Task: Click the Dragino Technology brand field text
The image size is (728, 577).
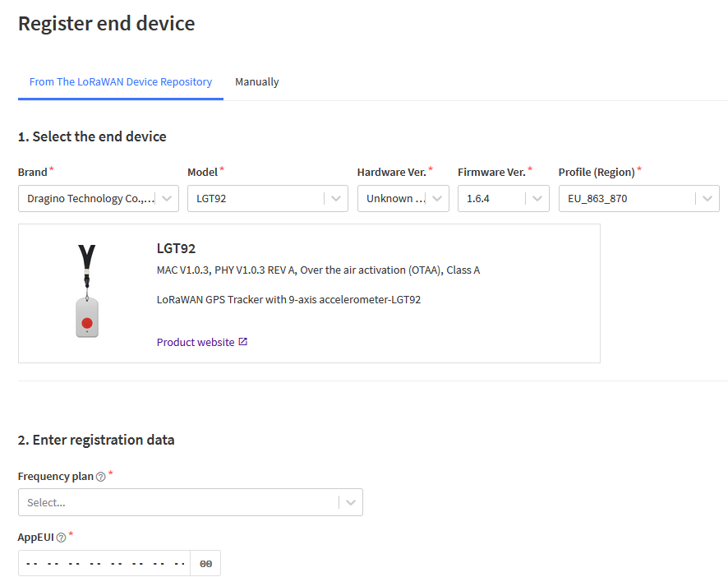Action: coord(90,198)
